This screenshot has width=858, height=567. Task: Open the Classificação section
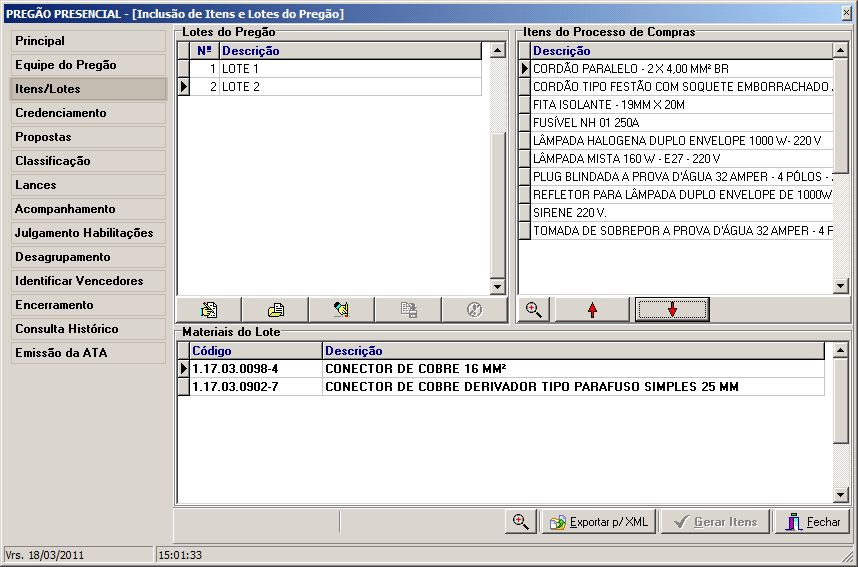(x=88, y=161)
